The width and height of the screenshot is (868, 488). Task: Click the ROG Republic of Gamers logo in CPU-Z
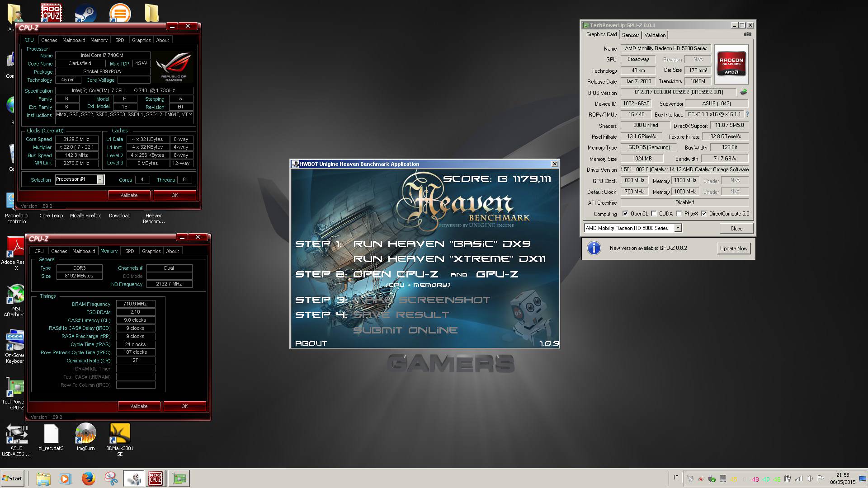(174, 66)
